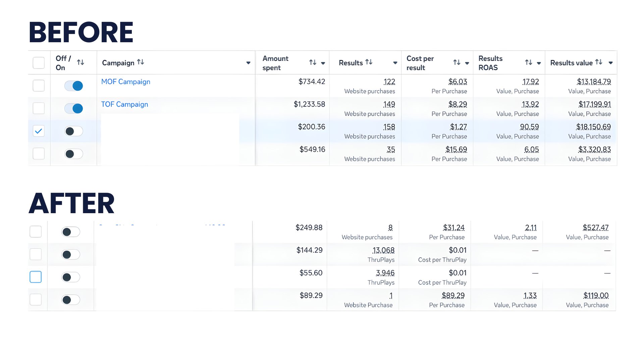Check the select-all header checkbox
This screenshot has height=362, width=644.
39,63
